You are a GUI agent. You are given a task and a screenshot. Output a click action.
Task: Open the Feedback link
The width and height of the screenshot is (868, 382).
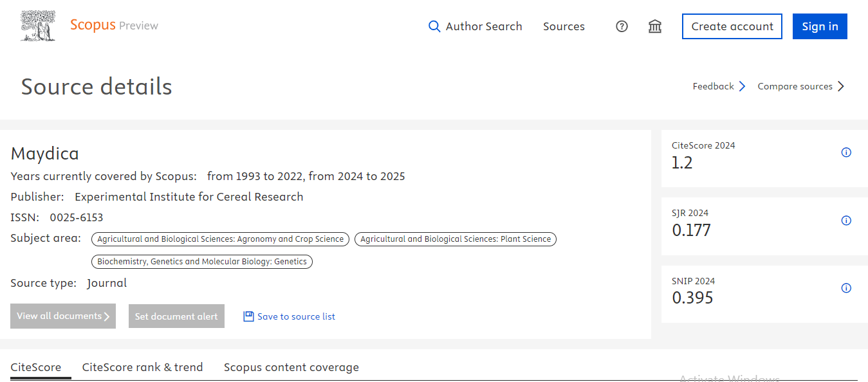[x=713, y=86]
